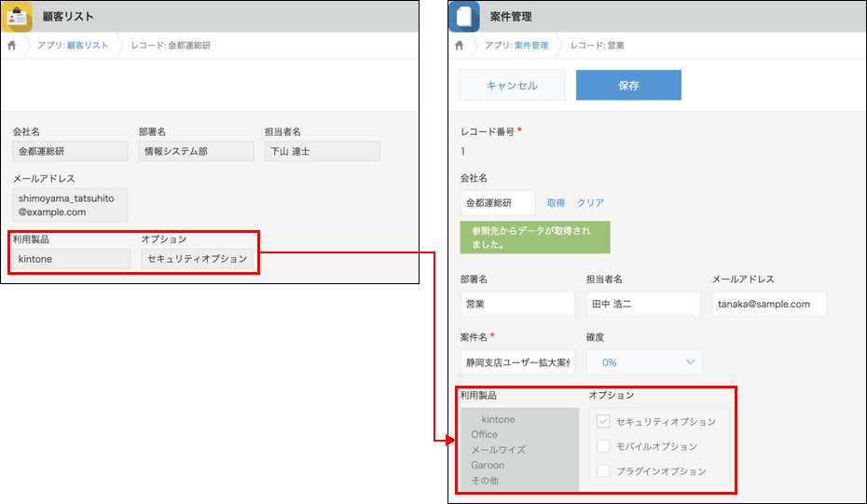This screenshot has height=504, width=867.
Task: Click the 会社名 input in 案件管理
Action: click(498, 203)
